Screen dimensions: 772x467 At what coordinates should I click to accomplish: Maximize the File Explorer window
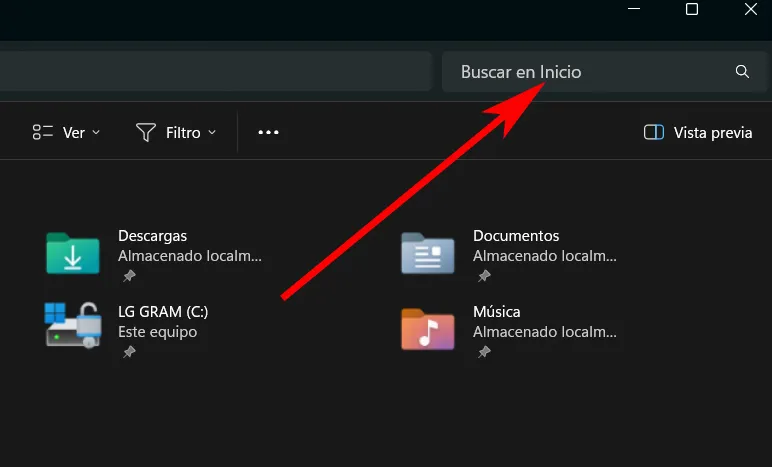[x=692, y=9]
